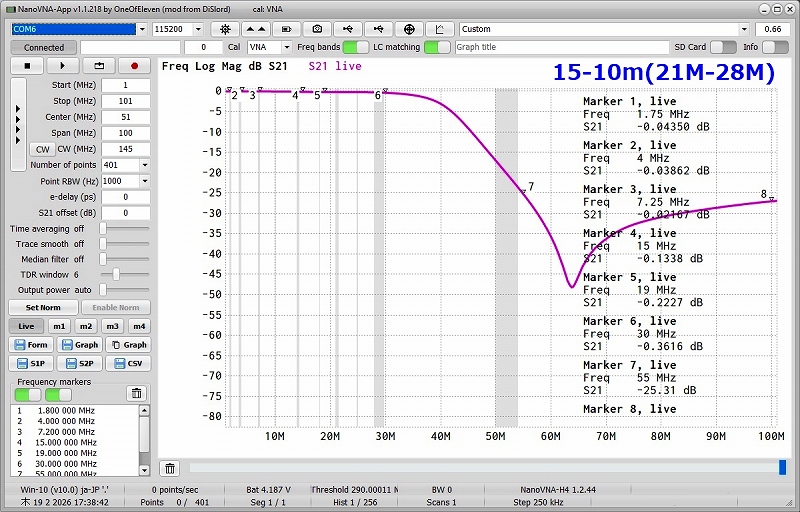Image resolution: width=800 pixels, height=512 pixels.
Task: Click the Connected button
Action: click(x=44, y=47)
